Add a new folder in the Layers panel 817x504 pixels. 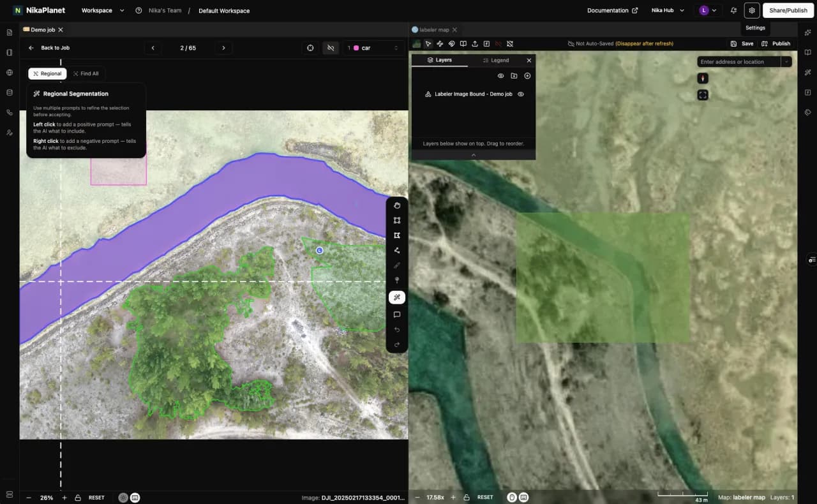[514, 76]
